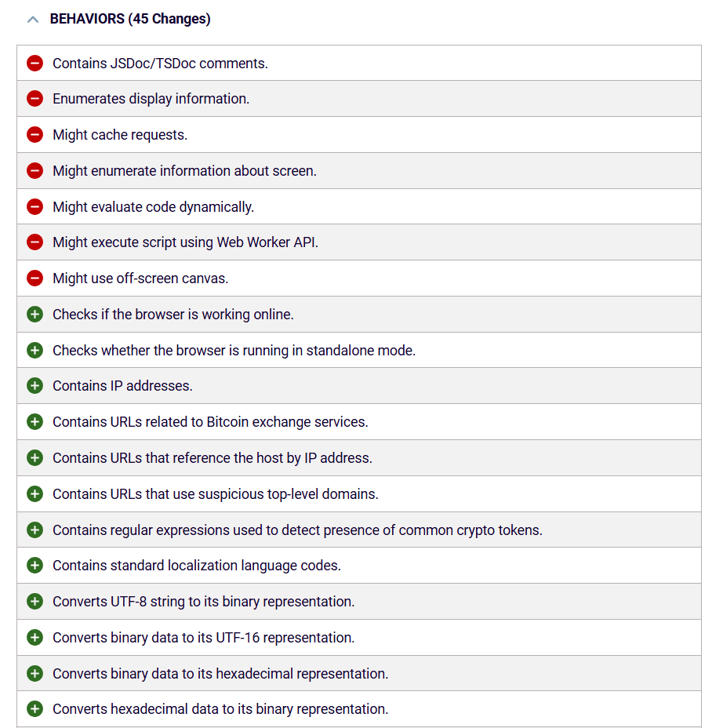The height and width of the screenshot is (728, 712).
Task: Click the red minus icon for Enumerates display information
Action: tap(35, 99)
